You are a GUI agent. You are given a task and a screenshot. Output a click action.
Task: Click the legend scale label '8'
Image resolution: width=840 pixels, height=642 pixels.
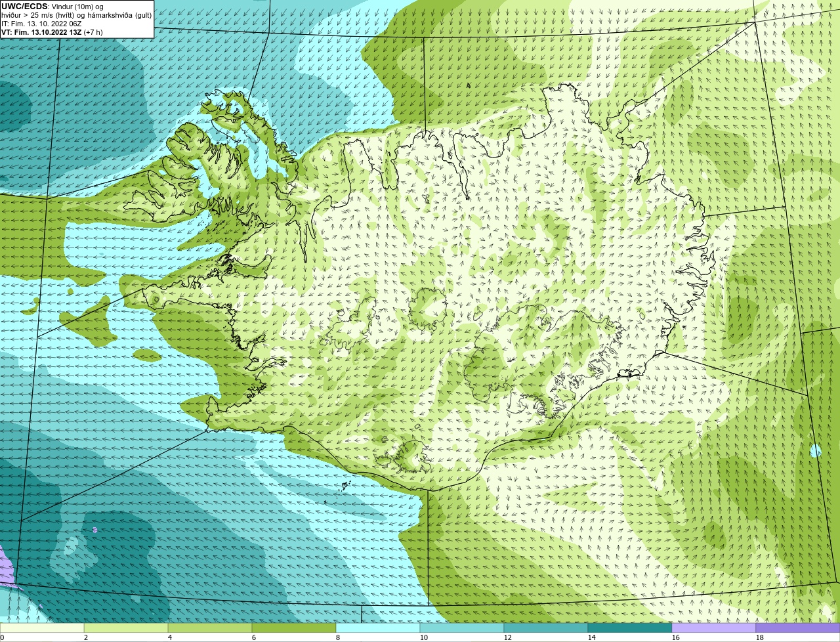pos(338,637)
